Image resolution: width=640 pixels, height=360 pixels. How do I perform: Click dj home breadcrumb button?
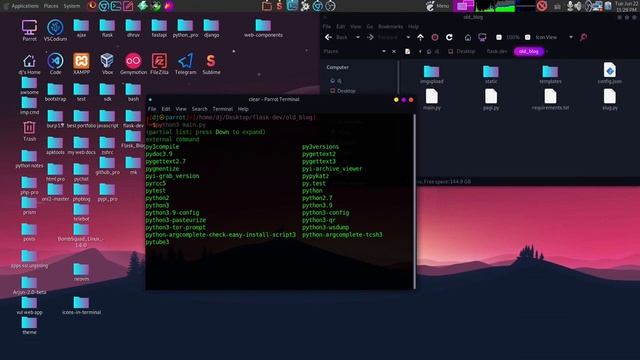point(433,51)
